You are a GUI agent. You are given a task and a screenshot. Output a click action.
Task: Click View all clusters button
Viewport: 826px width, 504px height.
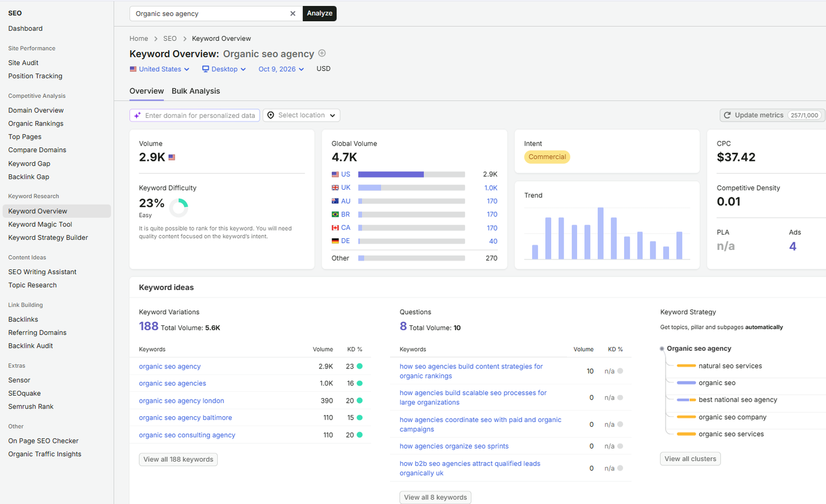(690, 459)
